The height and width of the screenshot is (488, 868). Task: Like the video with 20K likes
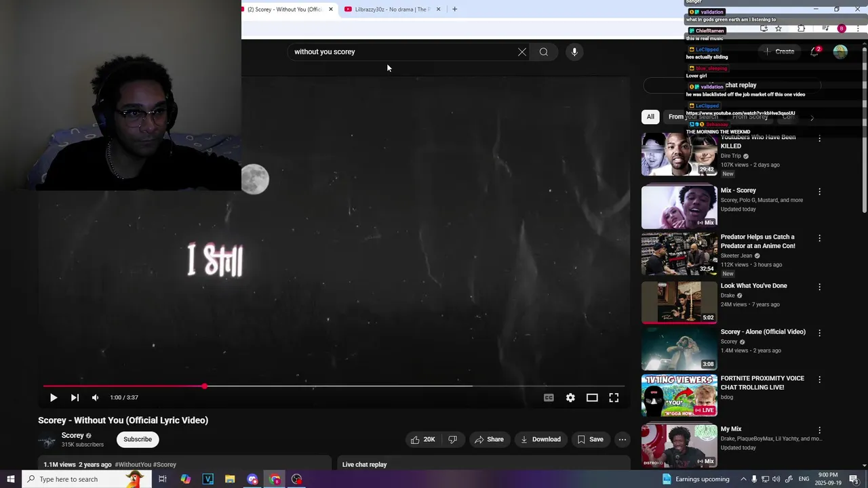point(422,439)
